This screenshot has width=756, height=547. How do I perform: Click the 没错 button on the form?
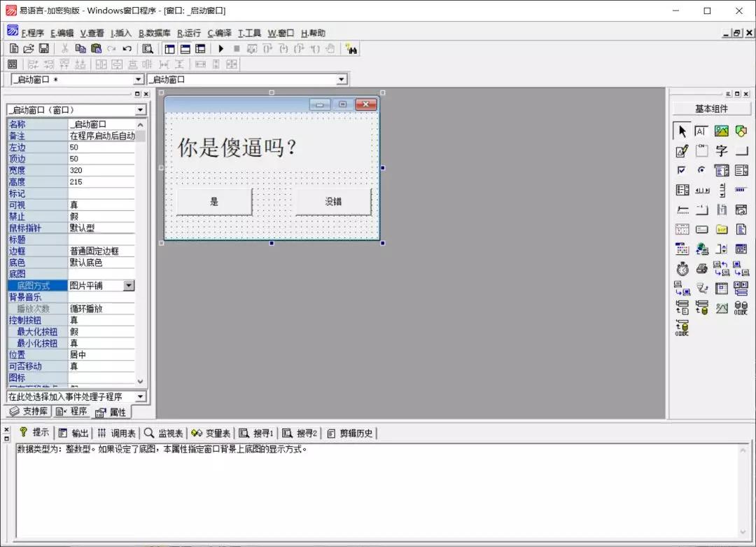(333, 202)
